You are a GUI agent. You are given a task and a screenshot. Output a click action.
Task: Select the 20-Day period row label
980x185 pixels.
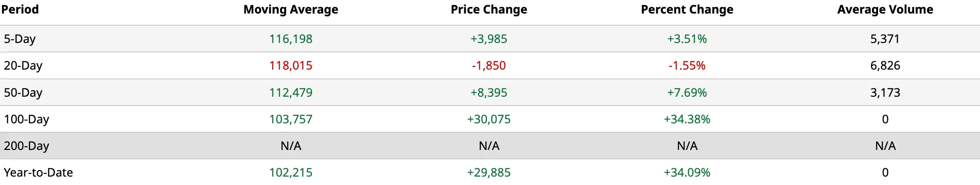point(23,65)
